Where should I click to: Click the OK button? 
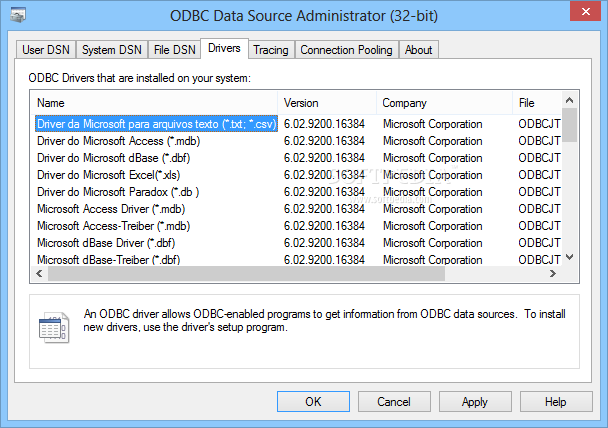point(313,402)
